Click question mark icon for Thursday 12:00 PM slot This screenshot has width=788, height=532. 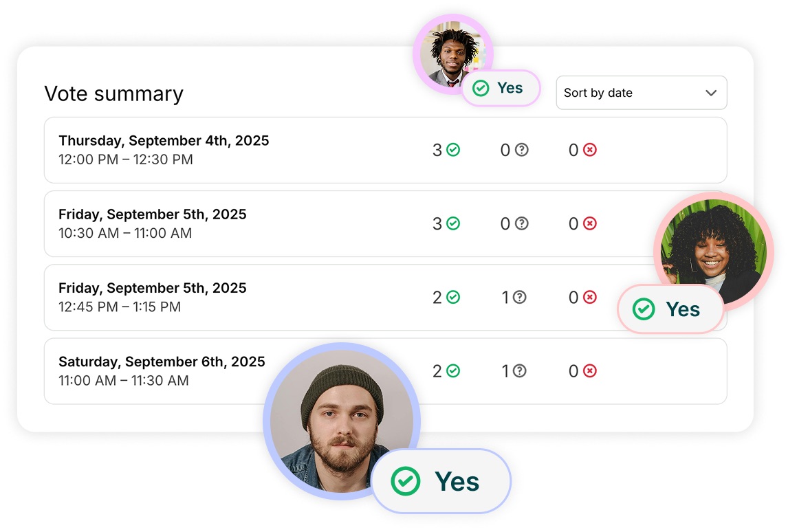pos(522,150)
